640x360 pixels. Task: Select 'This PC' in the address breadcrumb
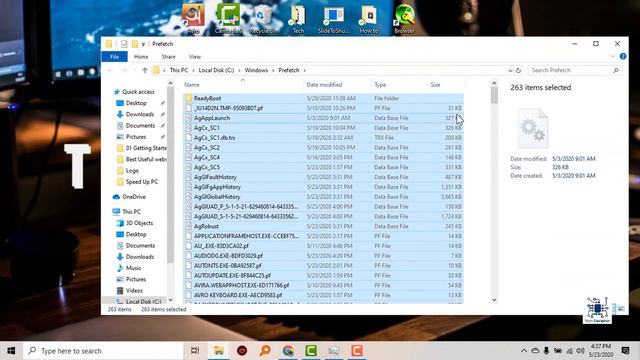[179, 70]
